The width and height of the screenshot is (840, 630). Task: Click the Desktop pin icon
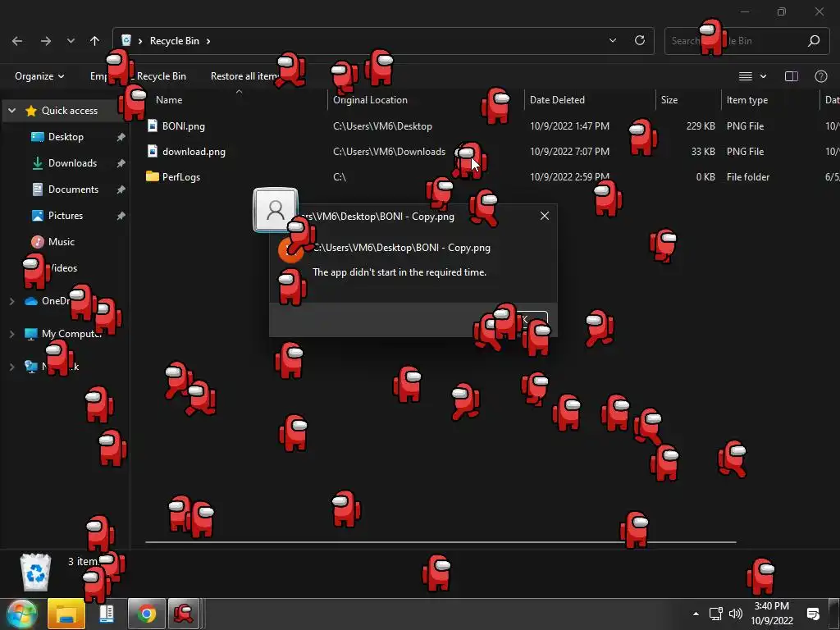[x=121, y=137]
